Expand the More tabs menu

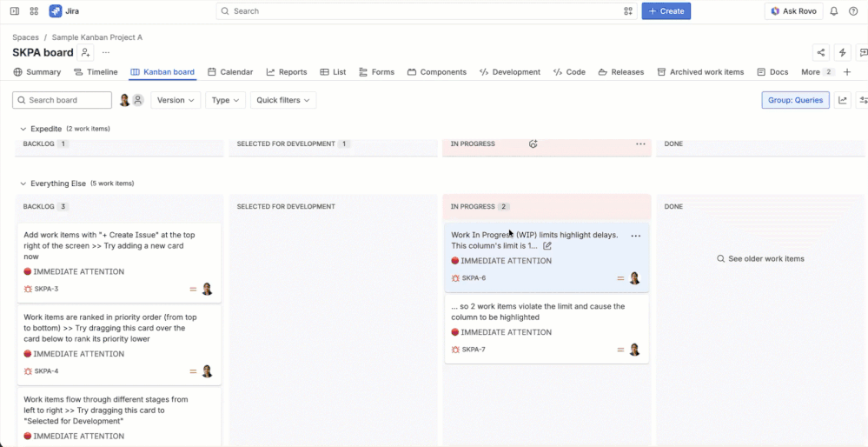818,72
